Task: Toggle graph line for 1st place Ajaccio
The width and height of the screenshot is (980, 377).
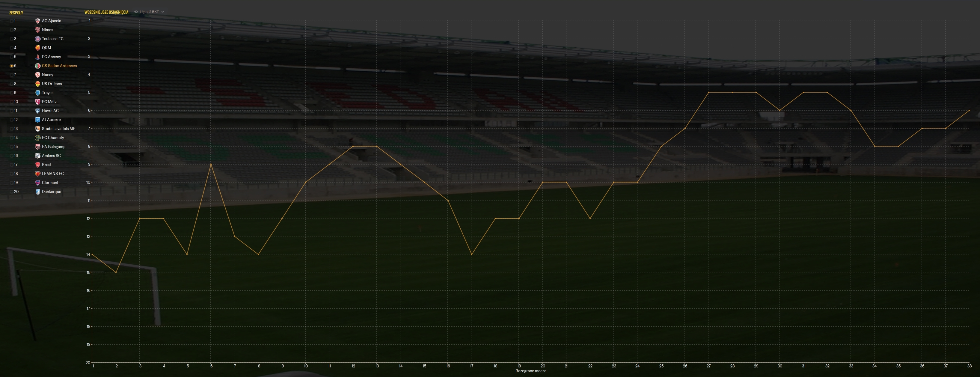Action: pyautogui.click(x=12, y=21)
